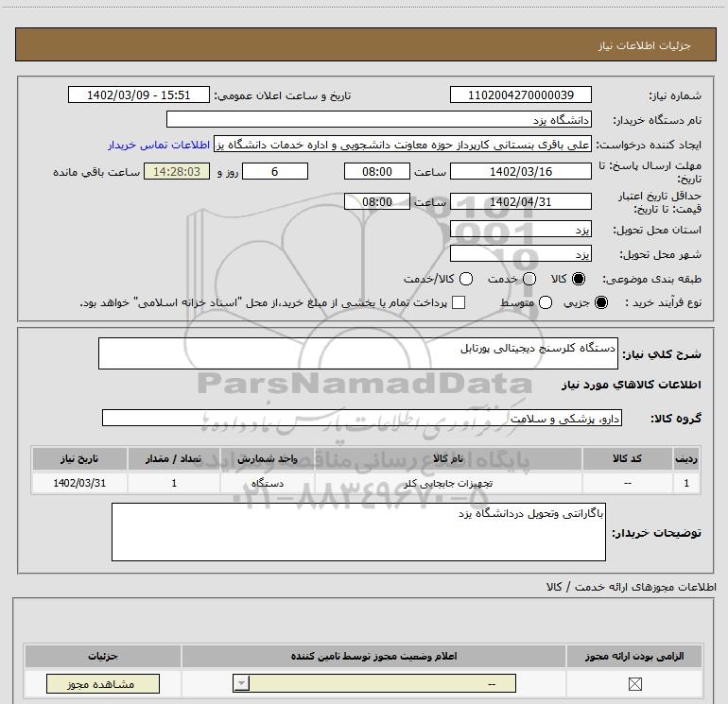
Task: Open buyer contact information link
Action: click(159, 145)
